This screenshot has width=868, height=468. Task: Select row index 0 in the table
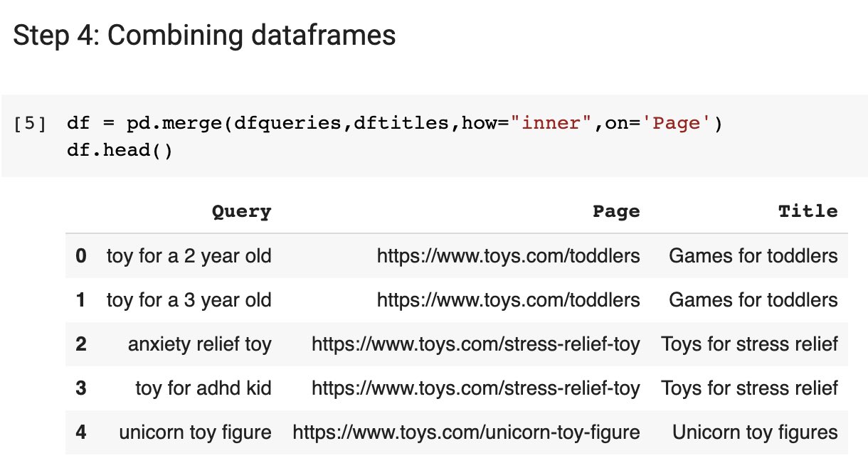point(80,255)
